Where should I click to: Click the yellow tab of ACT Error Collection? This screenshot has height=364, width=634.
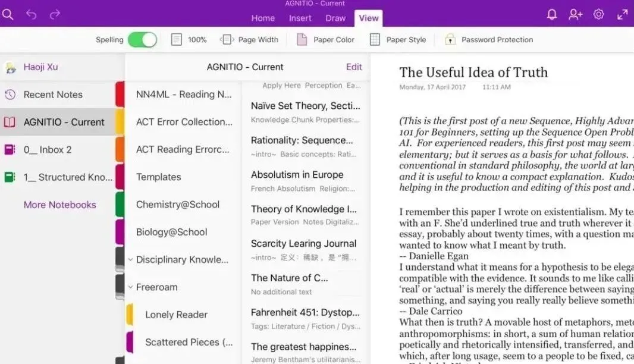[x=120, y=122]
